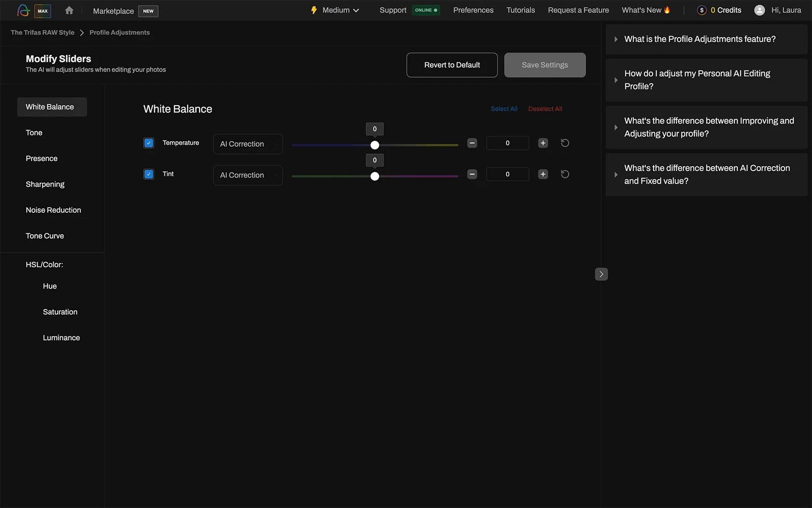Decrease Tint with the minus icon

pos(472,174)
